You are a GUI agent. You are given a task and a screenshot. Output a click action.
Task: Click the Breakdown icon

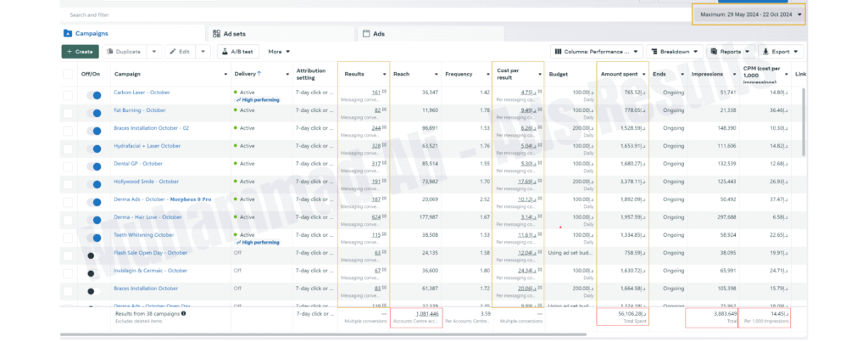(x=653, y=52)
